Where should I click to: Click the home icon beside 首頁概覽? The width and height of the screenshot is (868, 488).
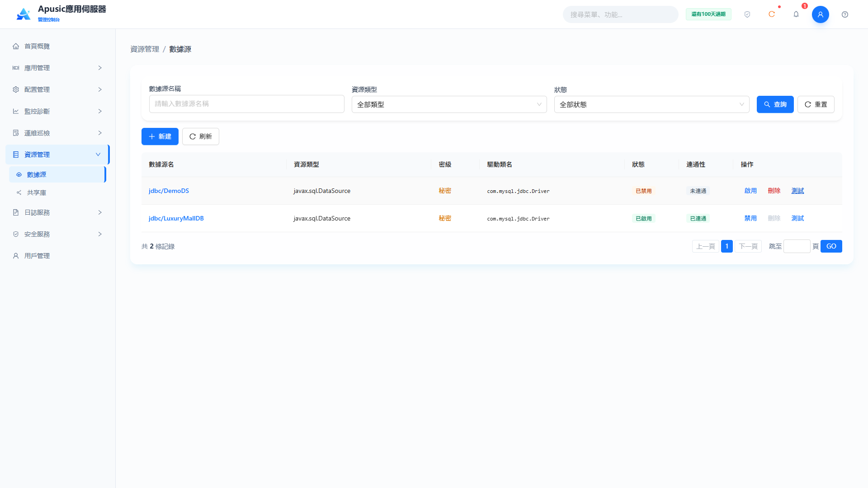(x=16, y=46)
